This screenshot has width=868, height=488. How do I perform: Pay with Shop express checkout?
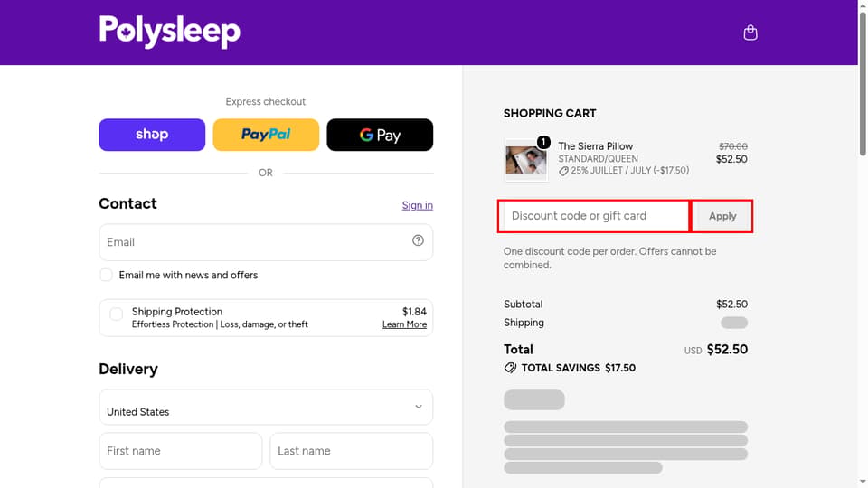(x=152, y=135)
